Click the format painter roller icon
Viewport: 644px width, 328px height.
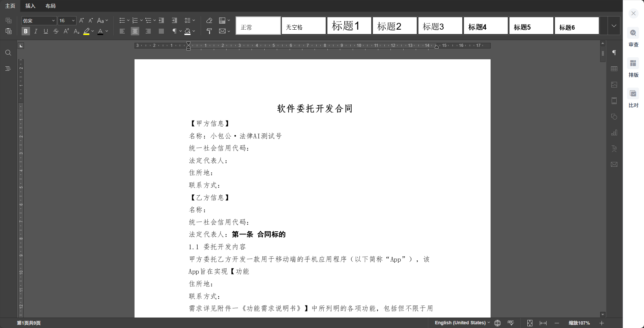[209, 31]
